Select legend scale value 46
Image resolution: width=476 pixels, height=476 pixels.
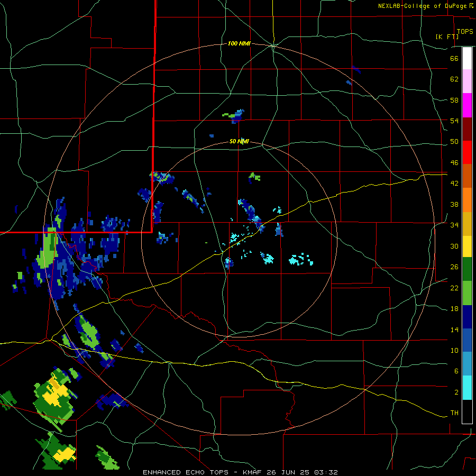[x=454, y=162]
